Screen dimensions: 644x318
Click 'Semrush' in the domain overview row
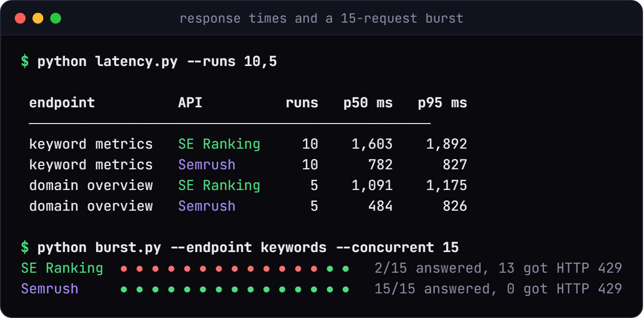click(x=207, y=206)
